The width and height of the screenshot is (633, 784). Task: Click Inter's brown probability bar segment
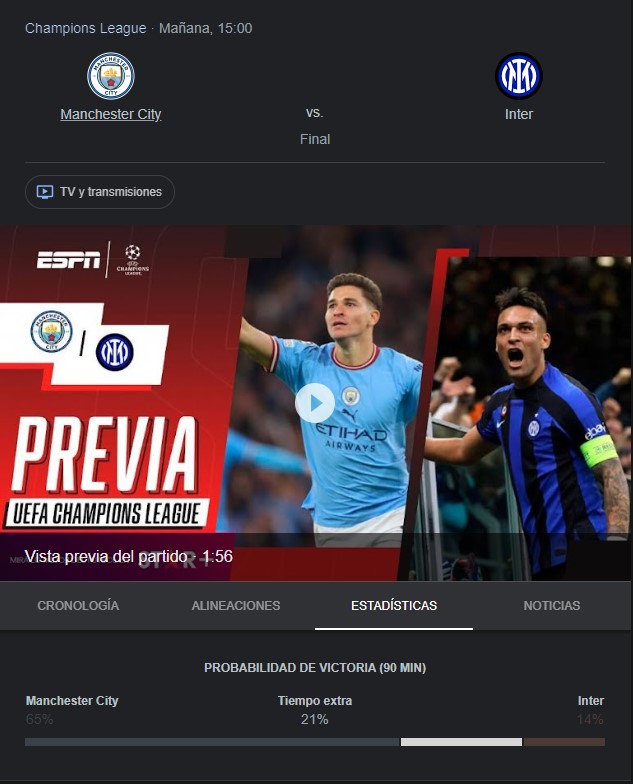564,742
